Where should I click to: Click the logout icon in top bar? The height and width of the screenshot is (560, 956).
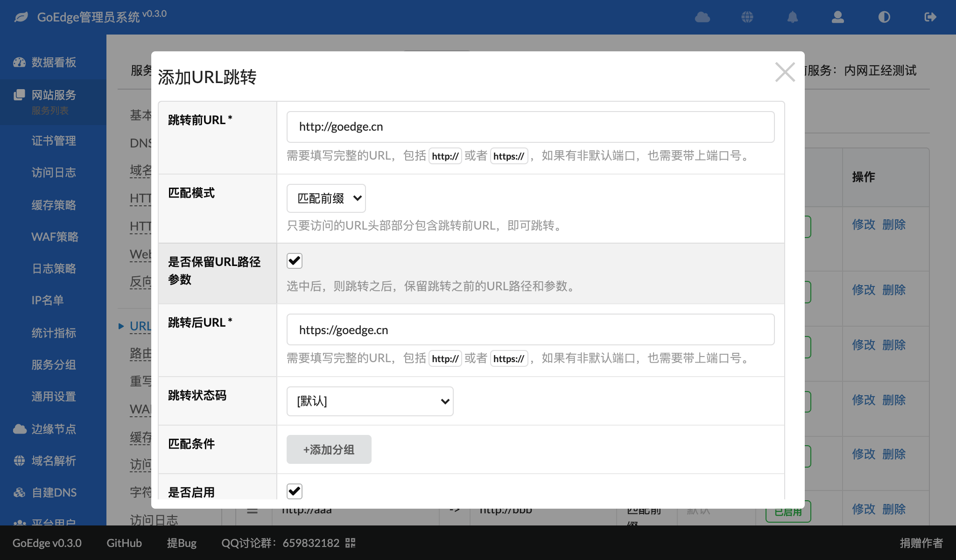pos(930,17)
